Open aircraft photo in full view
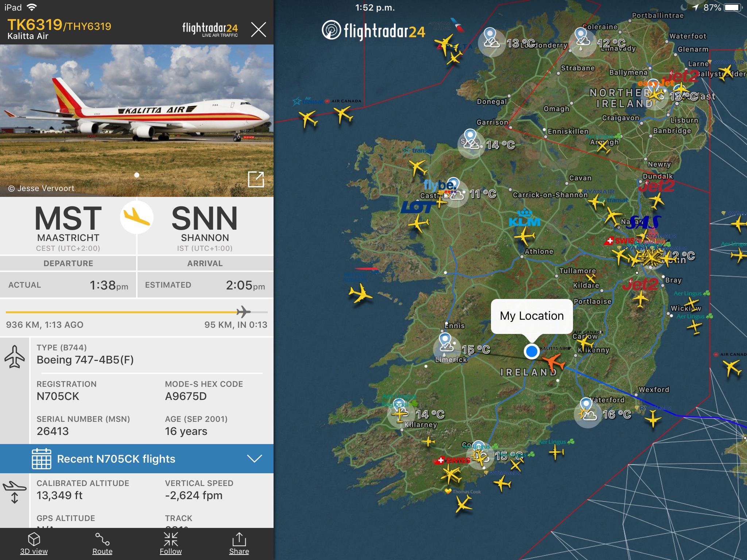The image size is (747, 560). point(256,179)
